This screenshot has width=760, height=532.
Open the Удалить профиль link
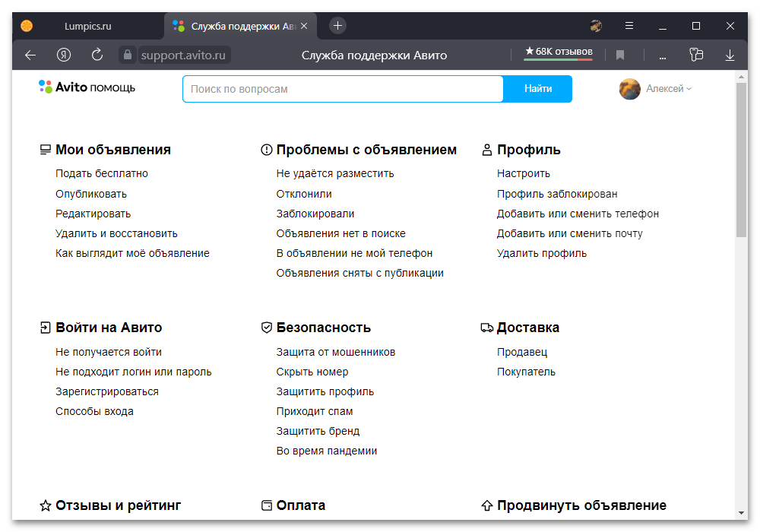(x=541, y=253)
